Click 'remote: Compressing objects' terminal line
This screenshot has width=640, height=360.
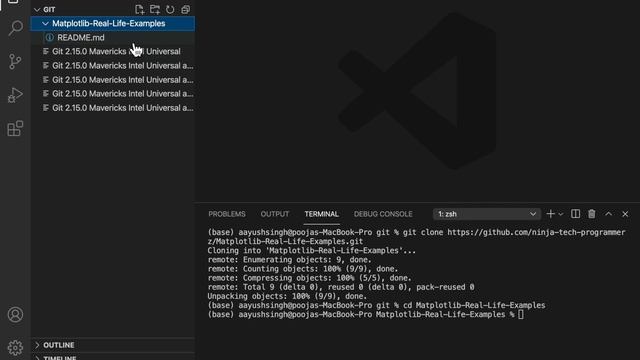pos(309,278)
